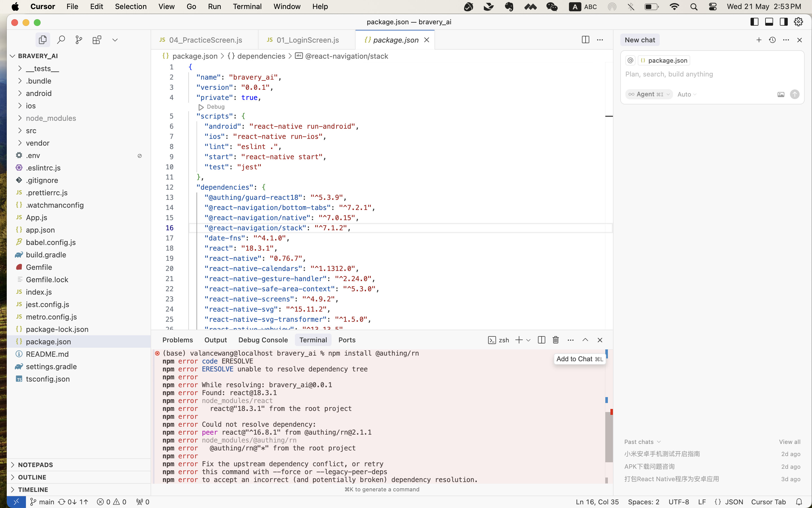Open the Ports panel tab
812x508 pixels.
(x=347, y=340)
